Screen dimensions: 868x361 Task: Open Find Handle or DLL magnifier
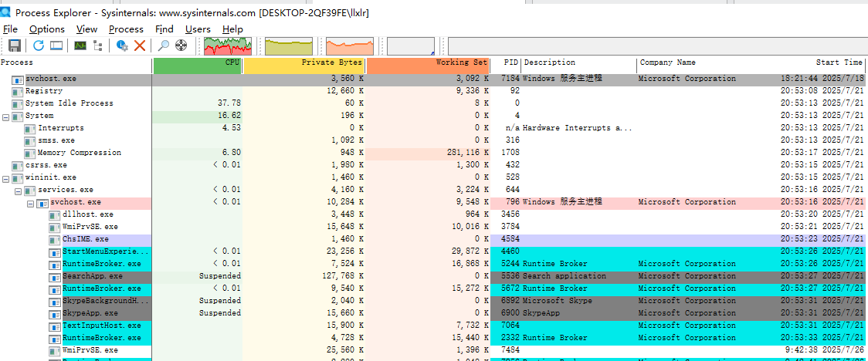coord(163,46)
